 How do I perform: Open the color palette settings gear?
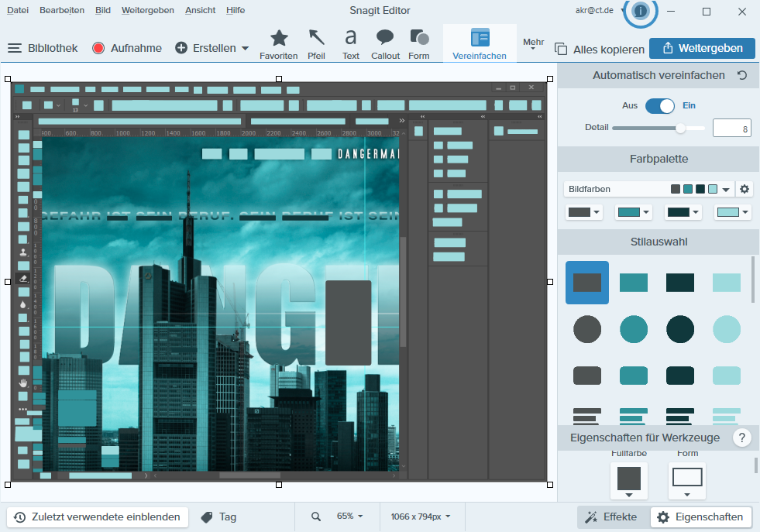(745, 189)
